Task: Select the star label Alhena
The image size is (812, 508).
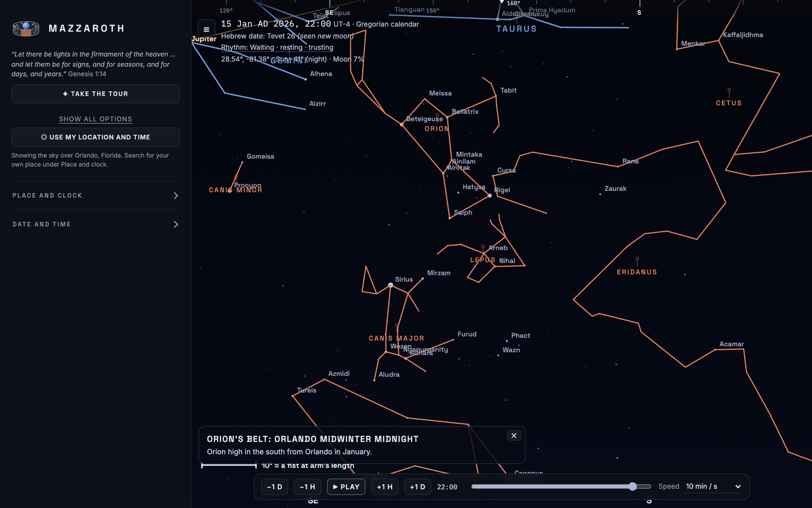Action: 321,74
